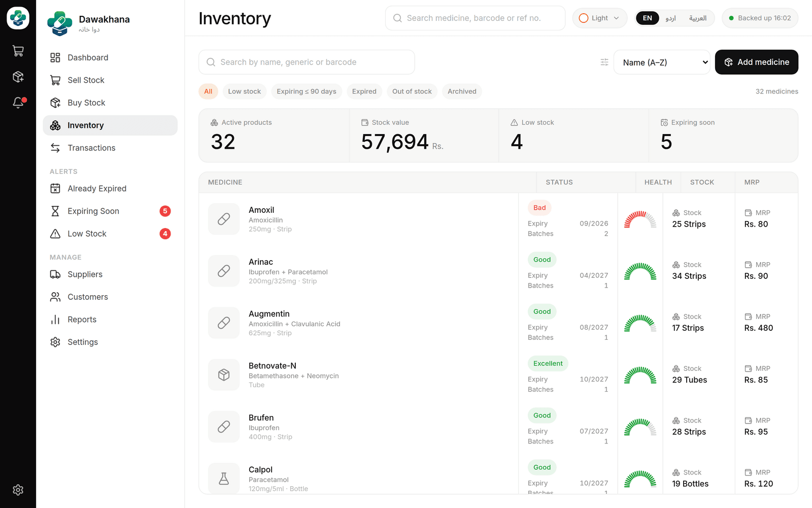Click the Betnovate-N box icon
Image resolution: width=812 pixels, height=508 pixels.
click(x=224, y=375)
